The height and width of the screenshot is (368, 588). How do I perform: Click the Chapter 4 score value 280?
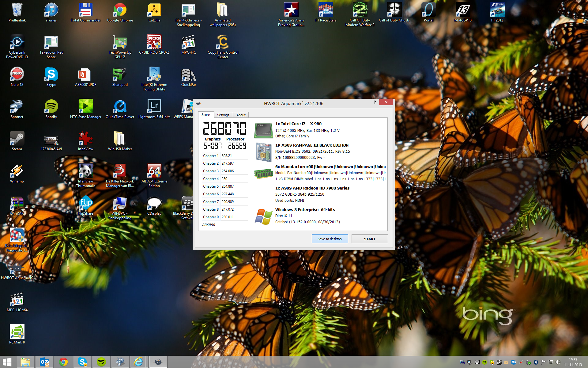[x=224, y=179]
